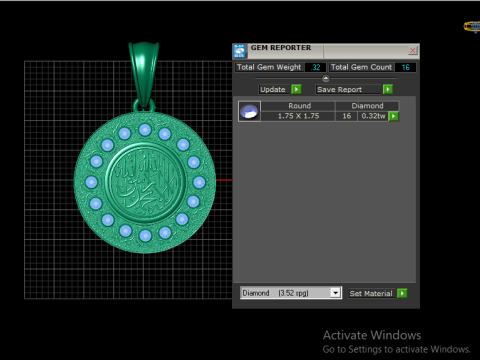Click the Update button
This screenshot has height=360, width=480.
coord(273,89)
